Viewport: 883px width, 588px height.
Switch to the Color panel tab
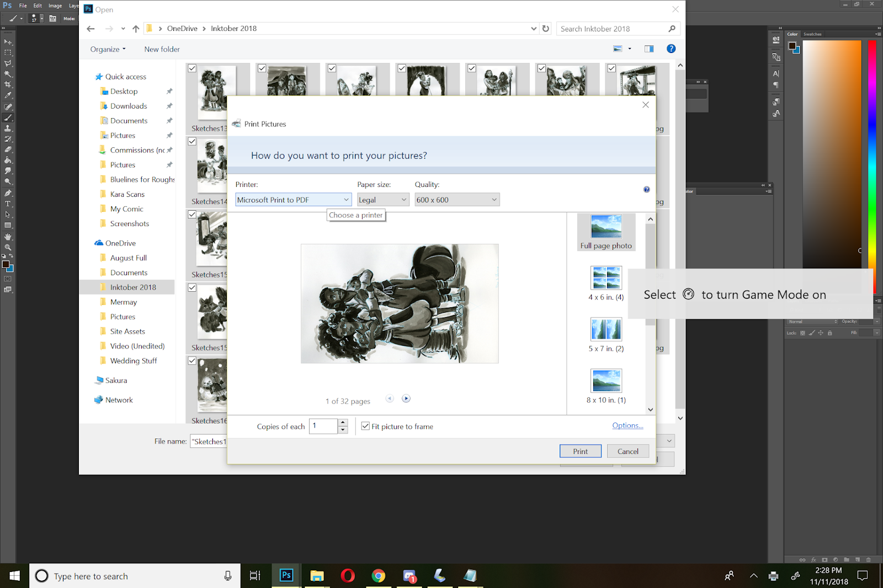click(792, 34)
